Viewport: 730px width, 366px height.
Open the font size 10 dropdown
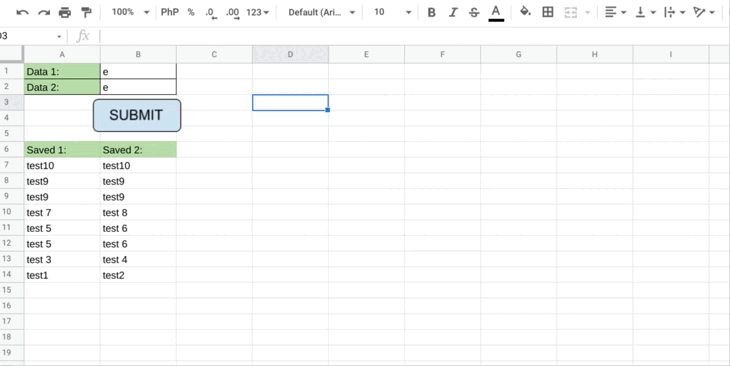(392, 12)
